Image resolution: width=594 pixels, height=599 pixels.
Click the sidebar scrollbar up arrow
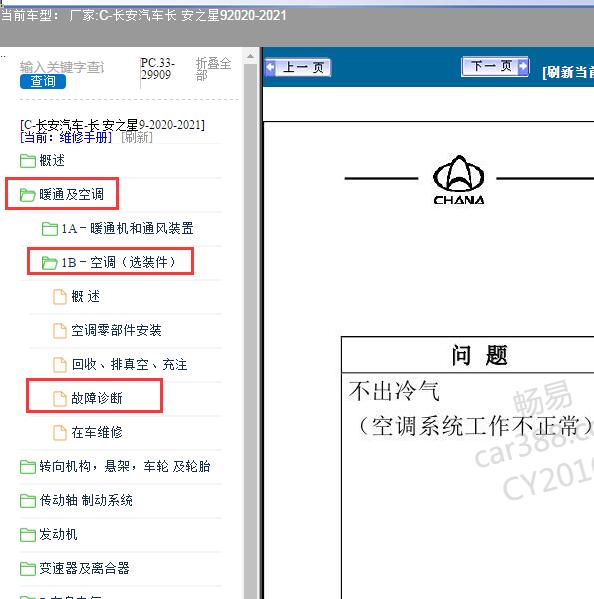(x=251, y=56)
